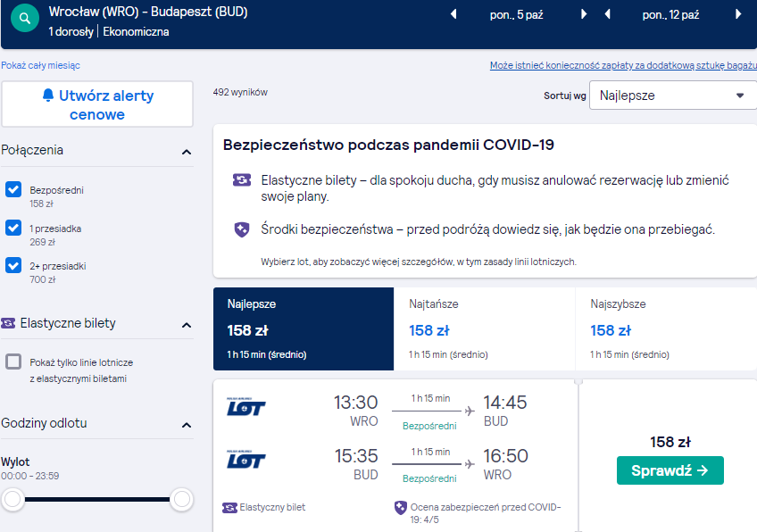Go to previous return date arrow
Image resolution: width=757 pixels, height=532 pixels.
pyautogui.click(x=608, y=14)
